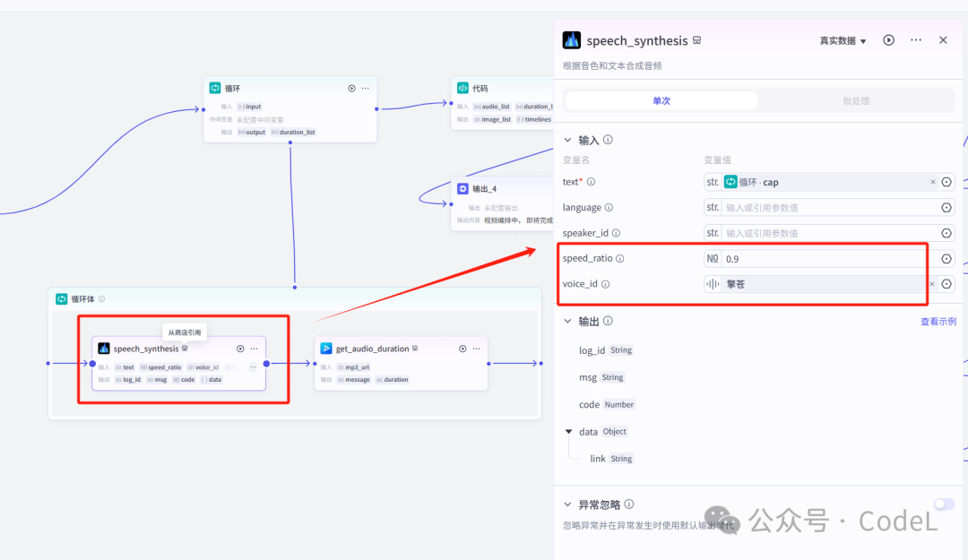Click the 未配置中间变量 text in 循环 node

click(x=260, y=120)
